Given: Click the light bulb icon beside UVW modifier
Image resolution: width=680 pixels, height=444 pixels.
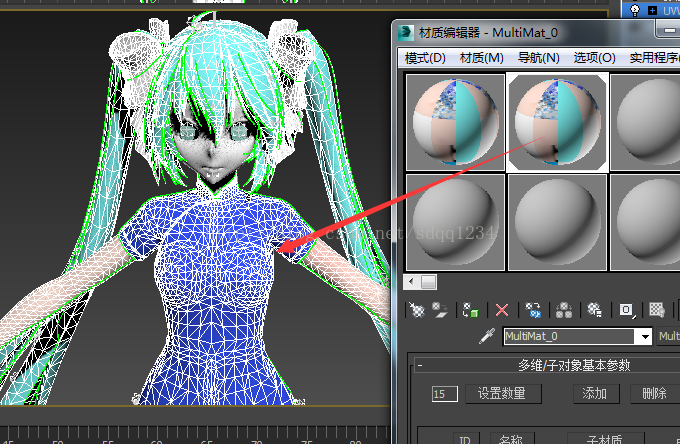Looking at the screenshot, I should tap(635, 10).
